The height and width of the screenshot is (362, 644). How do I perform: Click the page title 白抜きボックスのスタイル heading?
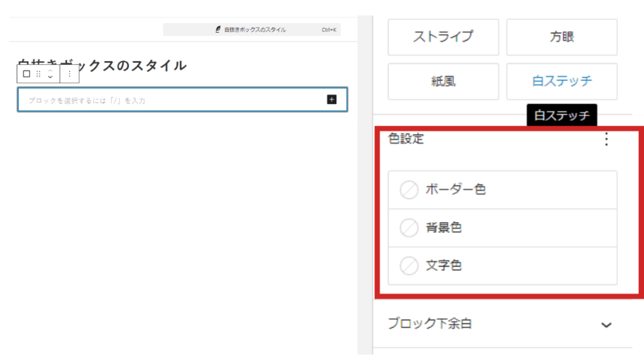103,65
